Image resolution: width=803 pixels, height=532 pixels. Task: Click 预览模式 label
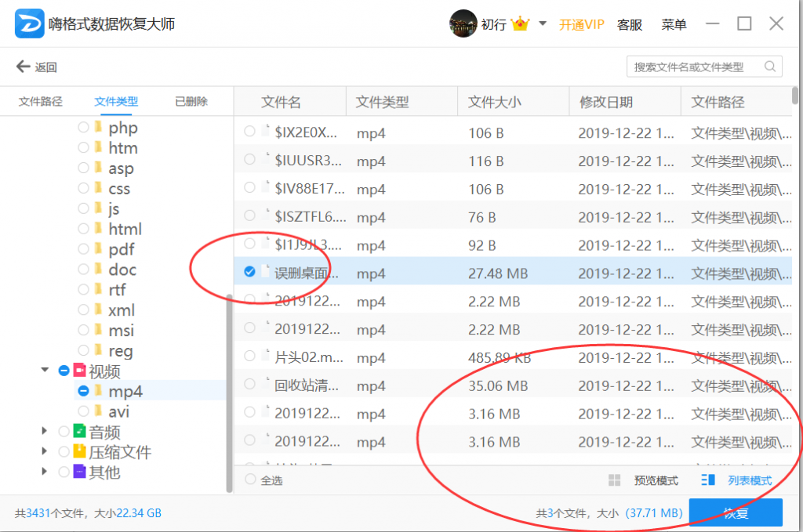[656, 480]
